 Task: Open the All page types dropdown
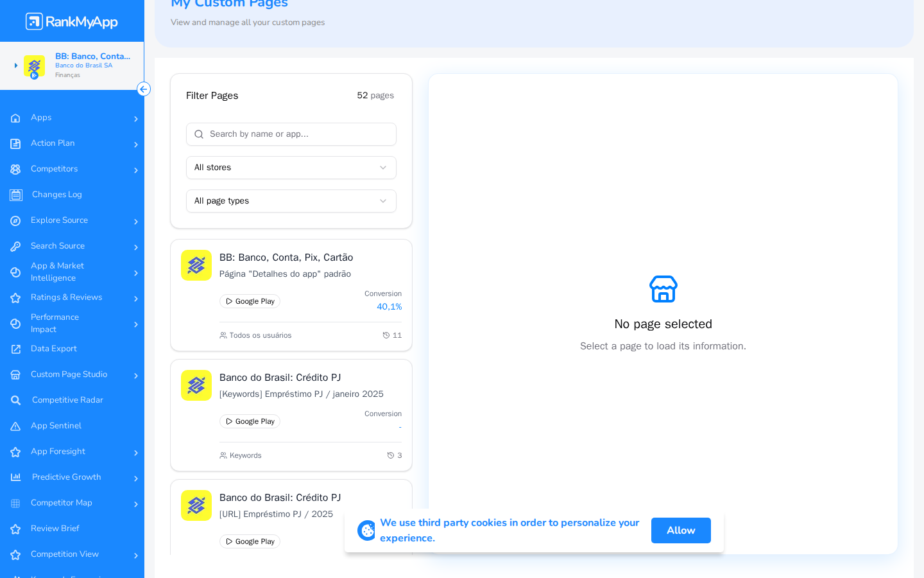[291, 201]
